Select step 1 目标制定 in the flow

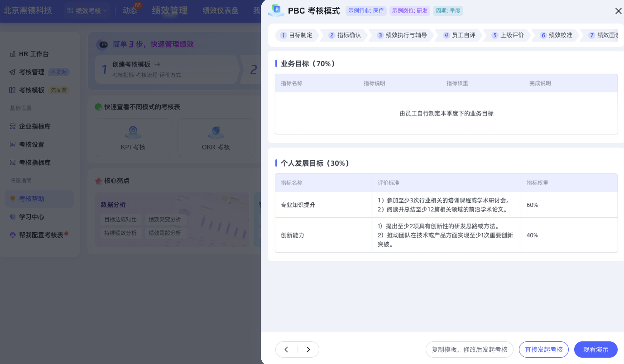(297, 35)
